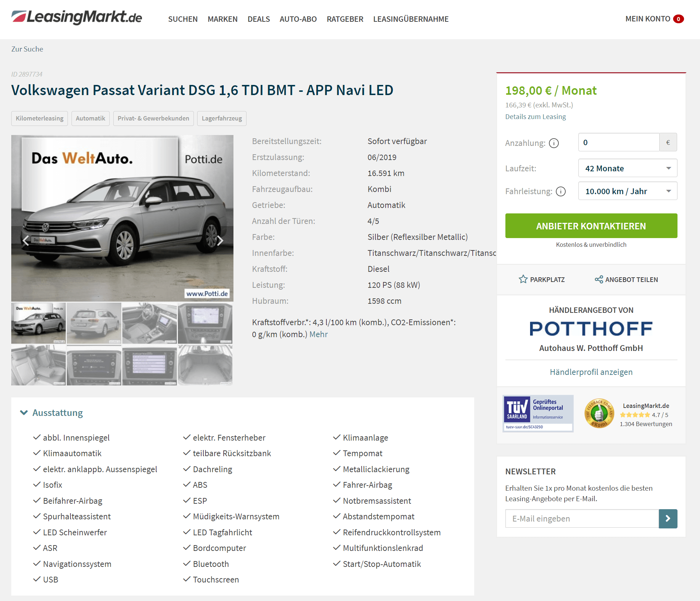Open the Fahrleistung 10.000 km dropdown

(x=628, y=191)
